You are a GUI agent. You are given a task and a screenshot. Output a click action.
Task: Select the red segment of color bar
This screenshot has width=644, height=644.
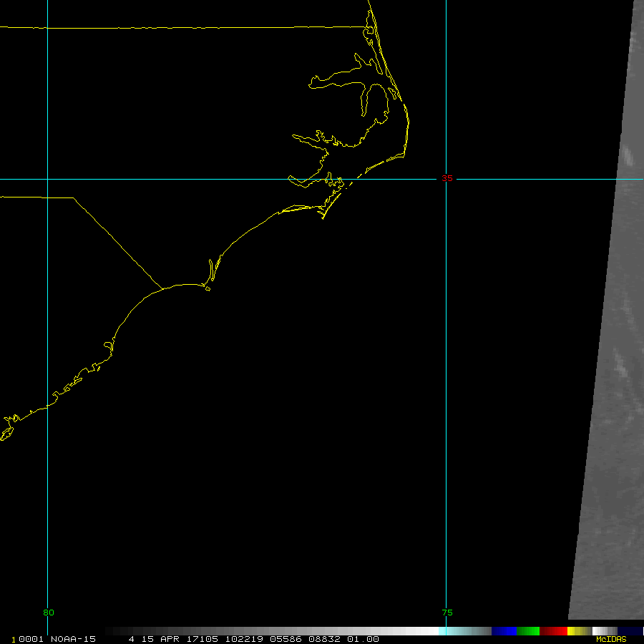[553, 631]
